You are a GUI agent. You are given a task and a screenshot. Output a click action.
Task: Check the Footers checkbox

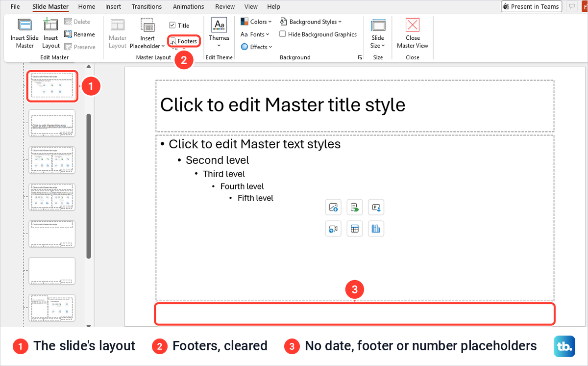(172, 41)
